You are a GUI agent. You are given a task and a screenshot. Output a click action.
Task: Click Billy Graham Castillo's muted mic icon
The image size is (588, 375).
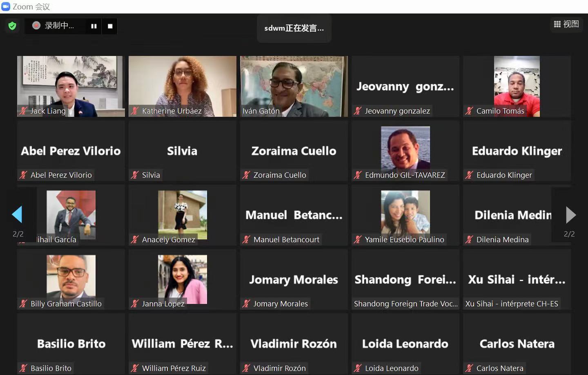24,304
